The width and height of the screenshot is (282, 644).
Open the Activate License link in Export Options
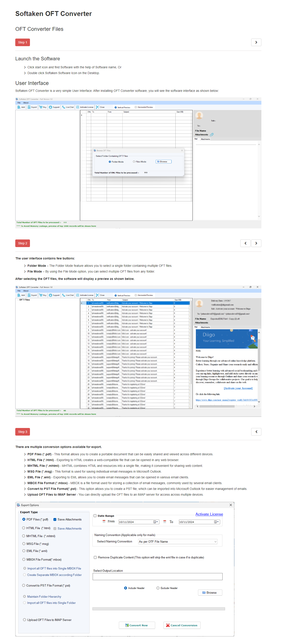pos(209,514)
